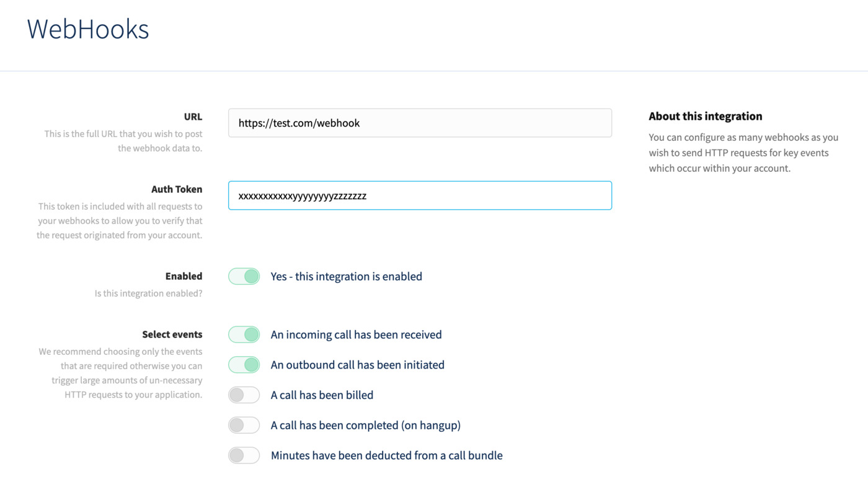Click the 'Enabled' field label
The width and height of the screenshot is (868, 487).
[x=184, y=276]
